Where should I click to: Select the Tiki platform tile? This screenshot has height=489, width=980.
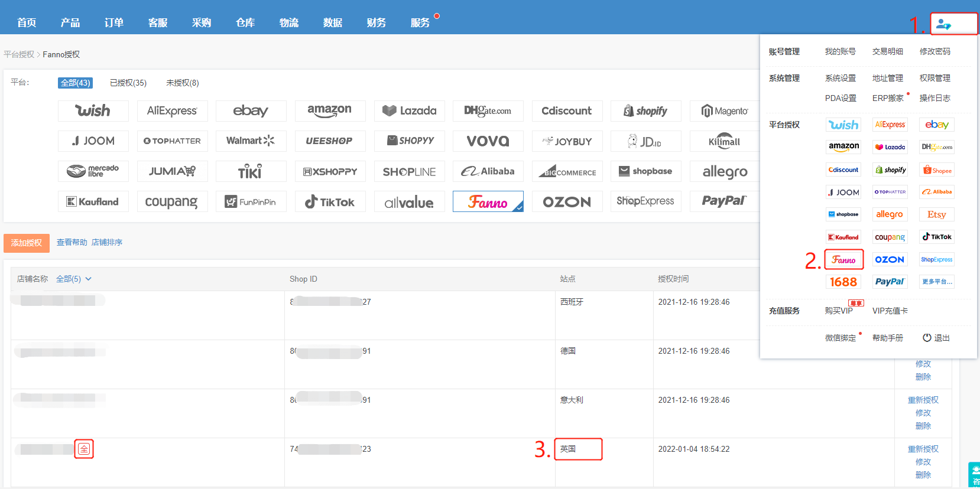click(x=251, y=171)
